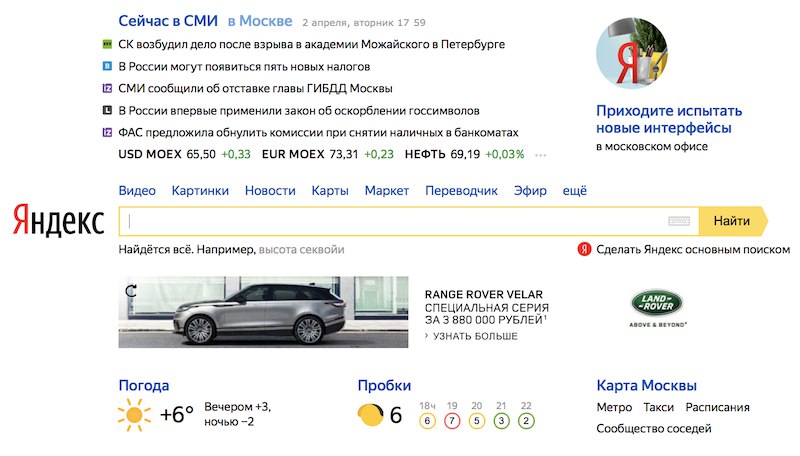
Task: Click the 18ч traffic forecast circle 6
Action: [x=428, y=421]
